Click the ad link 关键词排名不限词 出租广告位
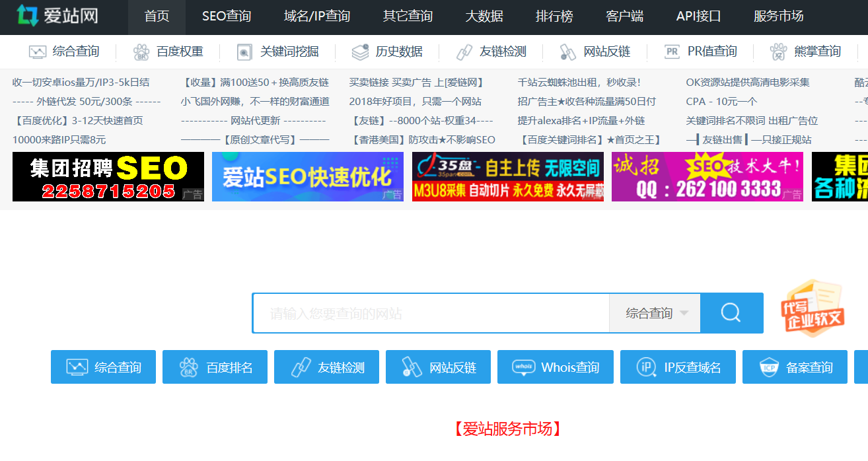This screenshot has height=461, width=868. (752, 121)
